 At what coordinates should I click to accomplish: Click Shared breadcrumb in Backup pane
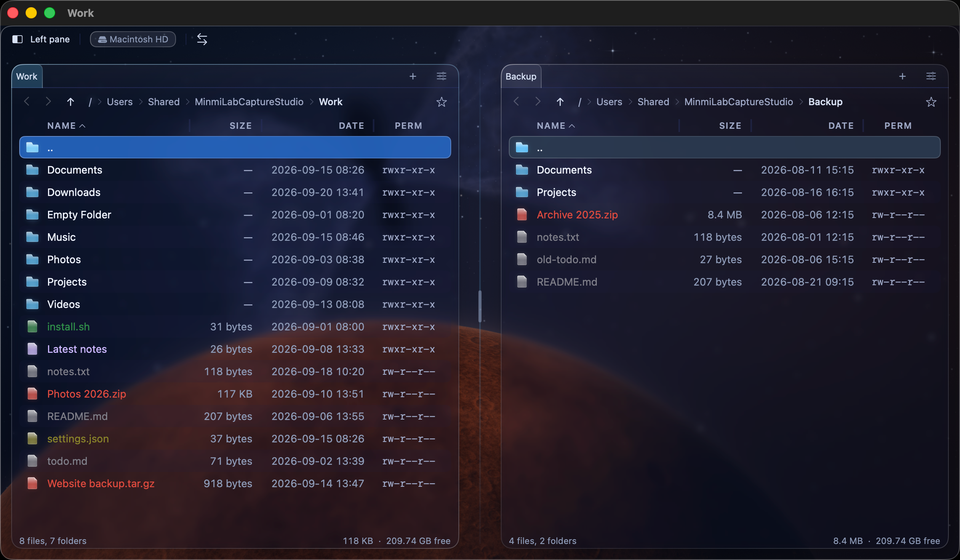pyautogui.click(x=653, y=102)
